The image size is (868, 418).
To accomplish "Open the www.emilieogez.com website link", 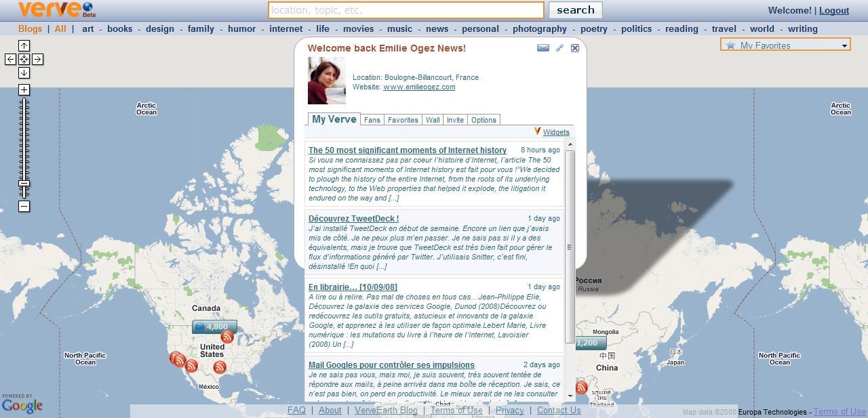I will coord(419,87).
